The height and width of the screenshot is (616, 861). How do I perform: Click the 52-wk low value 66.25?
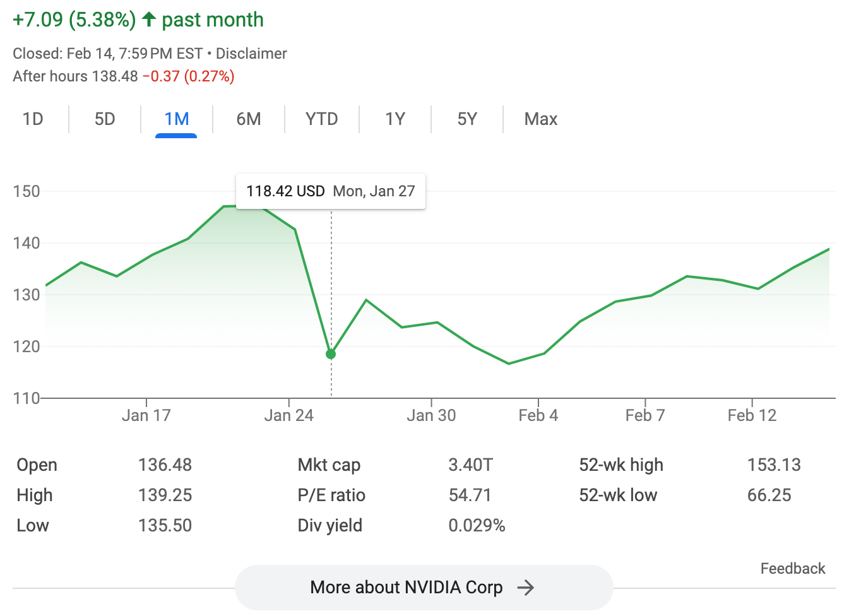769,495
